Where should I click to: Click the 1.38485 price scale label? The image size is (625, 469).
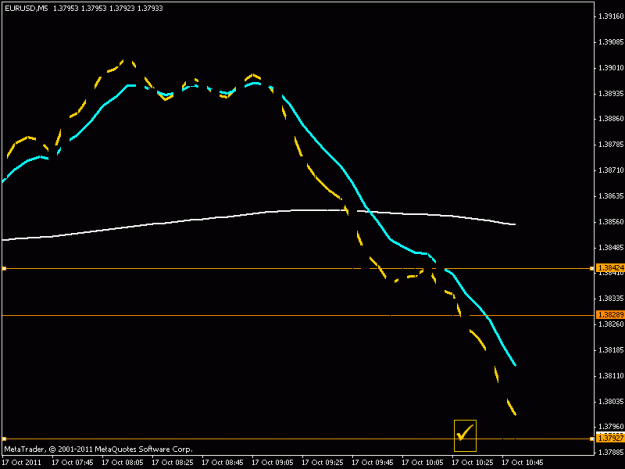[x=611, y=248]
